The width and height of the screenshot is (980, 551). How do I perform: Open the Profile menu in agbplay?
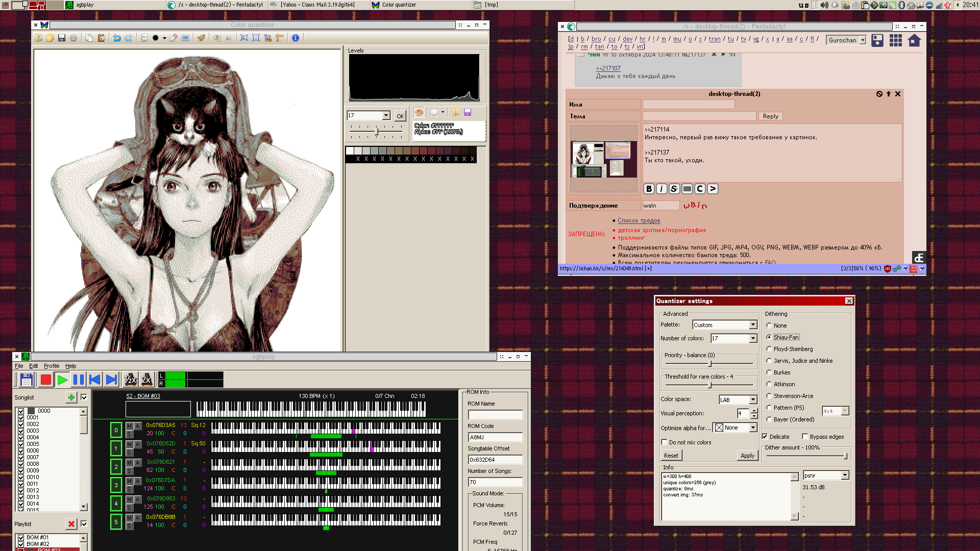(52, 366)
